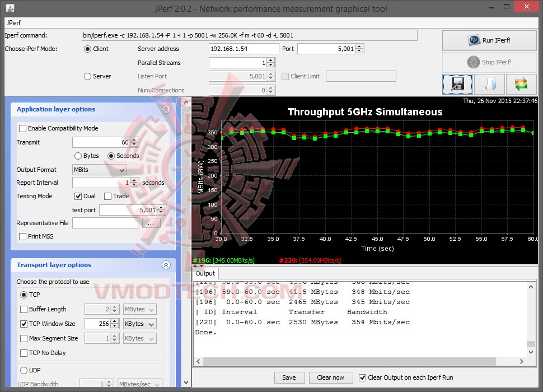Check the Trade testing mode
Screen dimensions: 543x392
107,197
